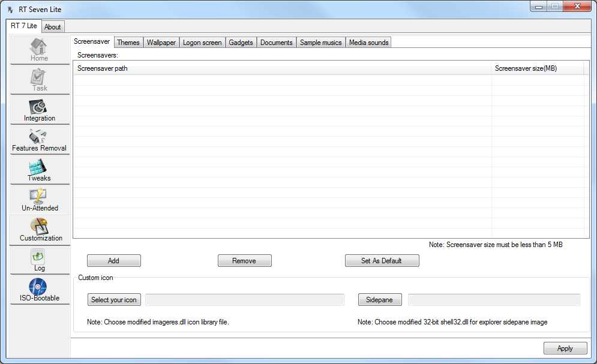
Task: Click the Screensaver path column header
Action: click(x=282, y=68)
